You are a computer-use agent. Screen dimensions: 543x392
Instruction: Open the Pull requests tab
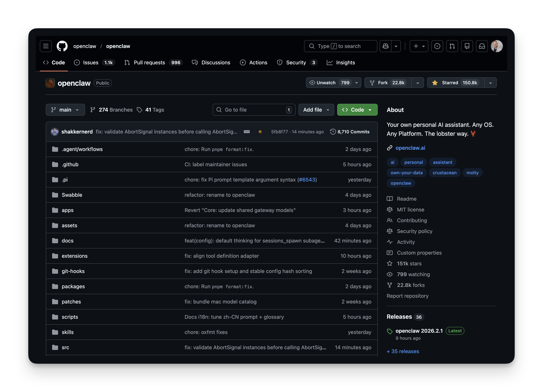pyautogui.click(x=154, y=62)
